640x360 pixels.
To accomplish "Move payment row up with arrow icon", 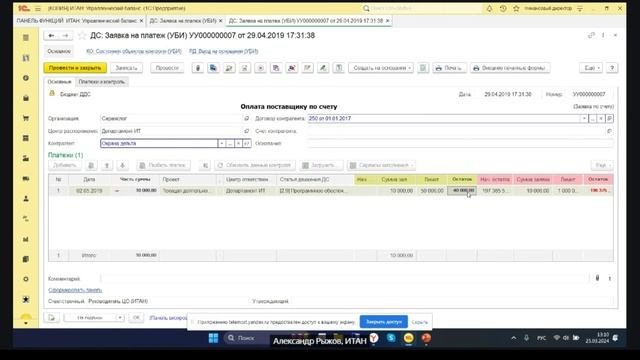I will pos(107,165).
